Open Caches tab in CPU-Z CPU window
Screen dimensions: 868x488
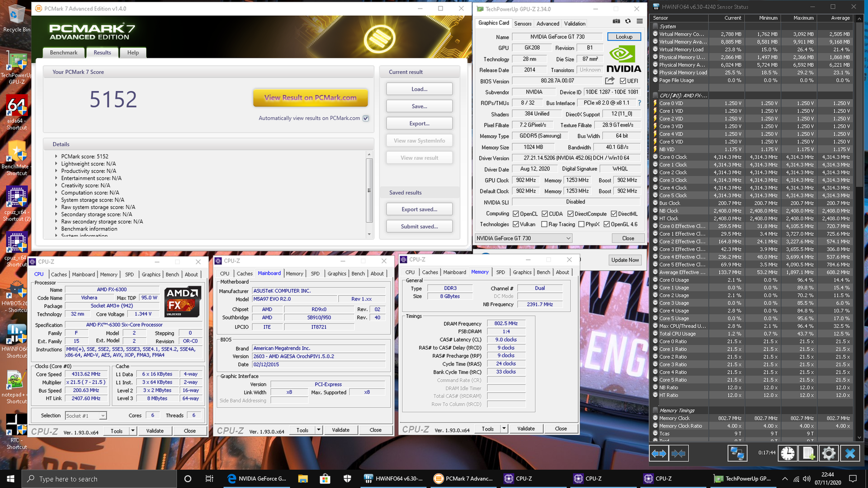[x=59, y=274]
